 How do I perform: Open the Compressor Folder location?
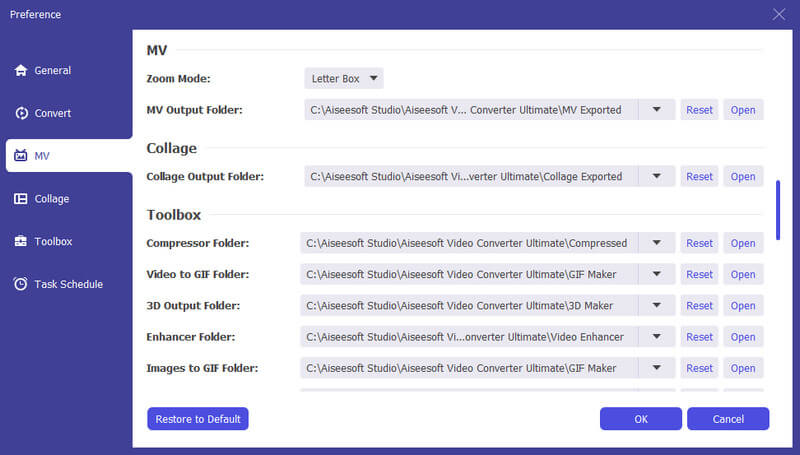[743, 243]
